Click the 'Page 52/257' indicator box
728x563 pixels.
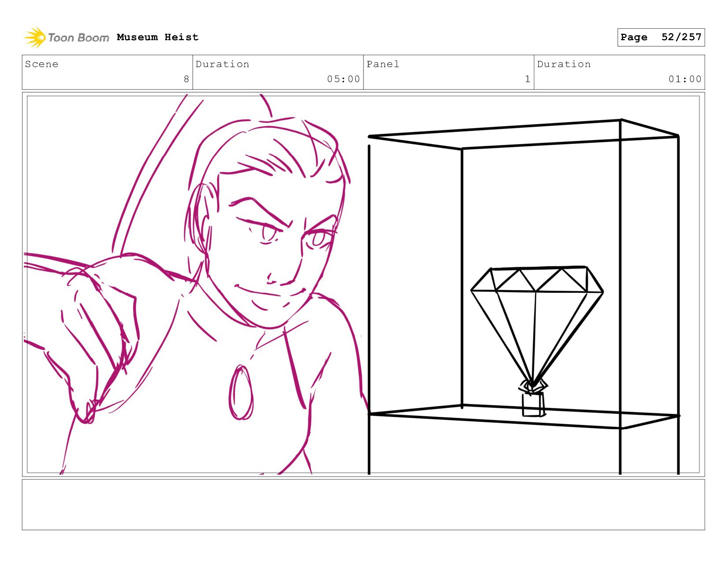coord(660,37)
